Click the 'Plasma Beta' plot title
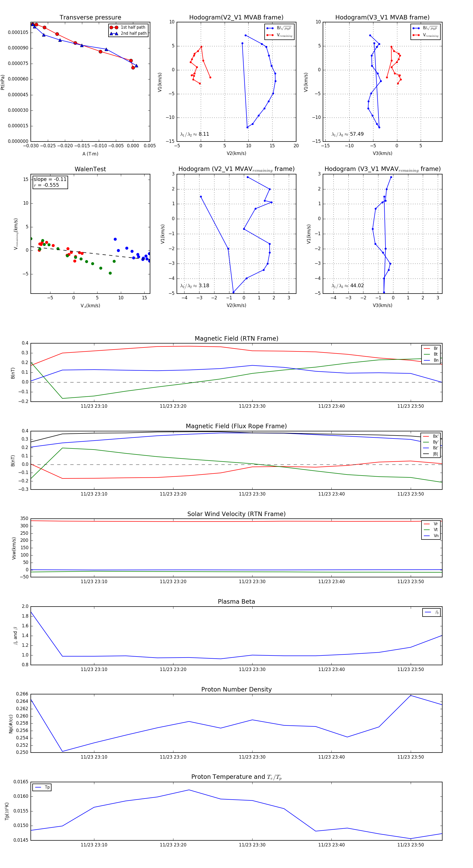 pyautogui.click(x=236, y=602)
